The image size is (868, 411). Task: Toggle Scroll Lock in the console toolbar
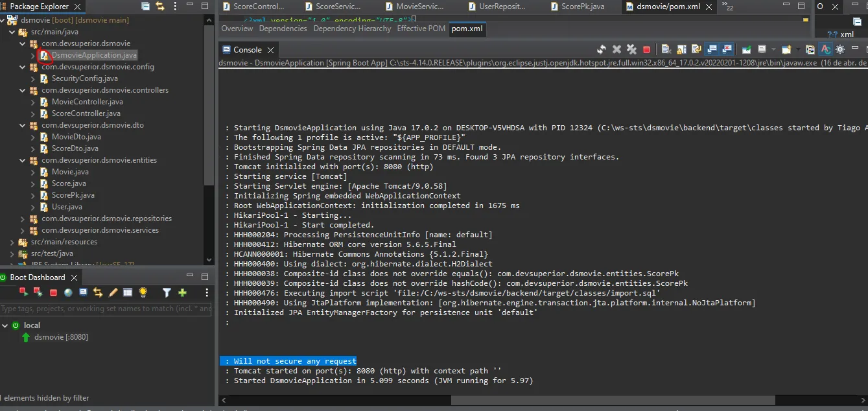point(682,49)
